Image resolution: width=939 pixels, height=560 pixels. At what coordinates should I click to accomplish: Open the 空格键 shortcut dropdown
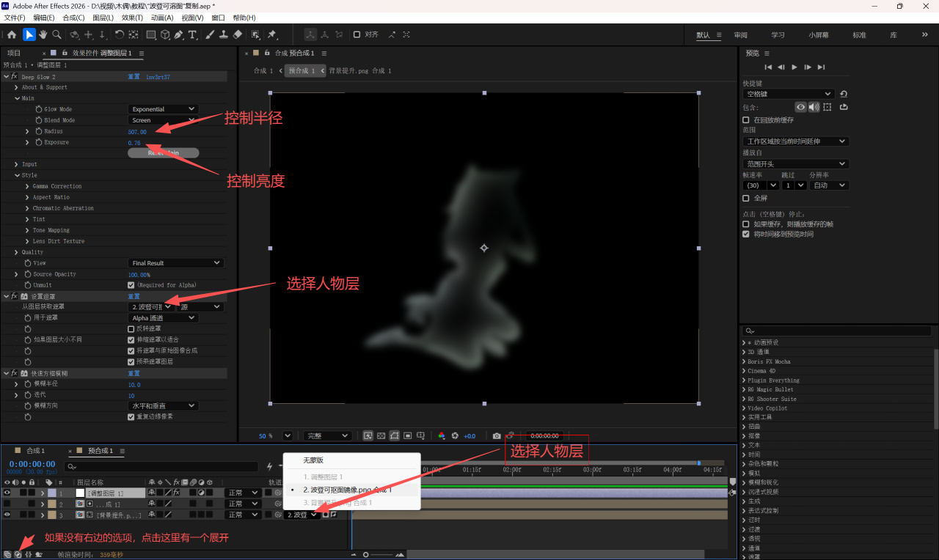pos(789,94)
